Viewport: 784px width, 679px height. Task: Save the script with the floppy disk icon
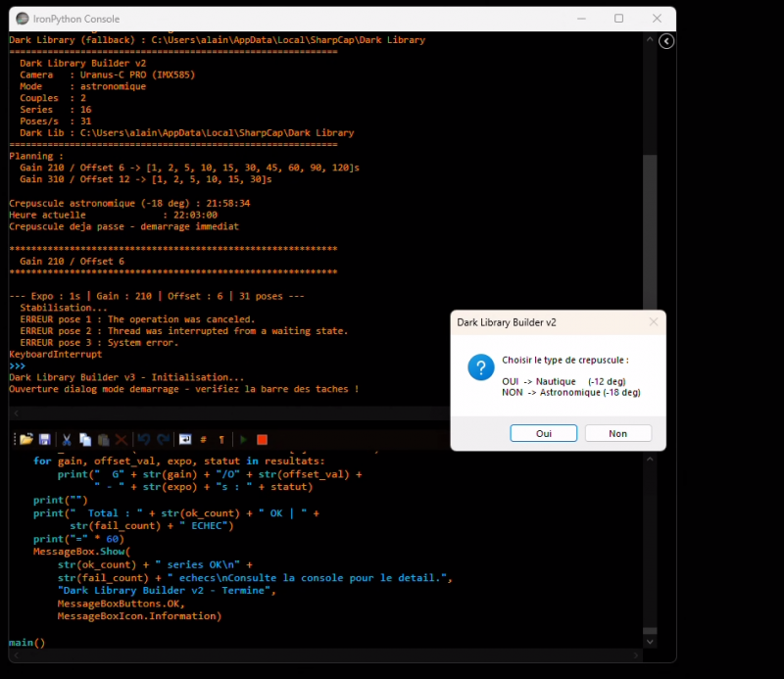(x=45, y=440)
